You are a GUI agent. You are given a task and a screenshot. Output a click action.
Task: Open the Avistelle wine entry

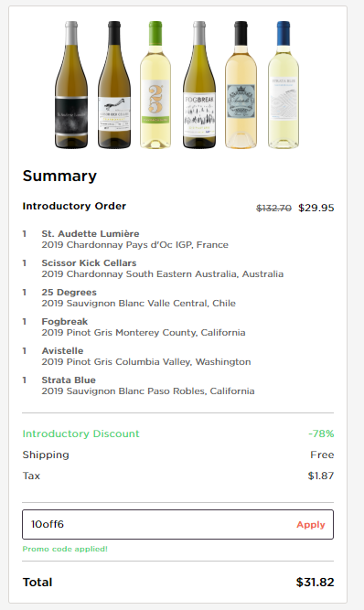point(62,351)
